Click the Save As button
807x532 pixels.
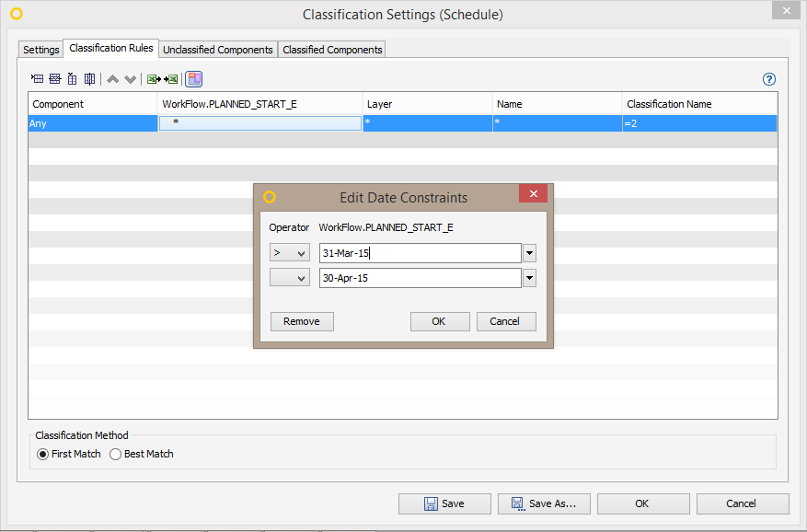click(x=544, y=503)
